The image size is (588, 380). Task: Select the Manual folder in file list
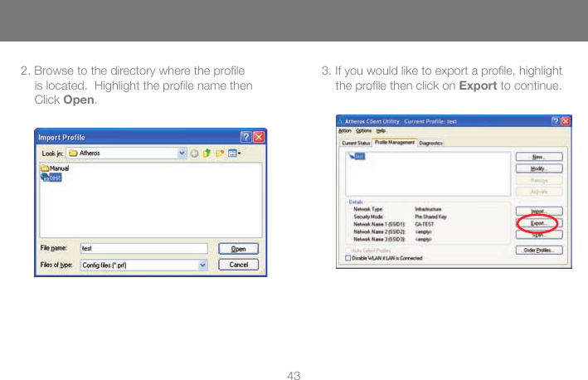pos(55,168)
